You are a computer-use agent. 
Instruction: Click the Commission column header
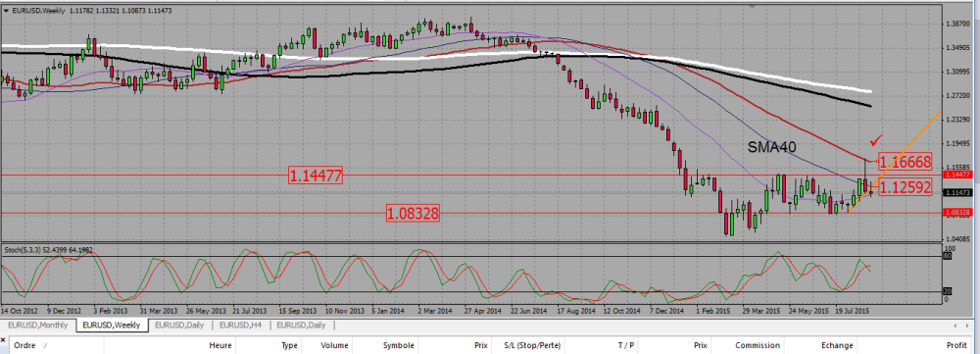[758, 345]
